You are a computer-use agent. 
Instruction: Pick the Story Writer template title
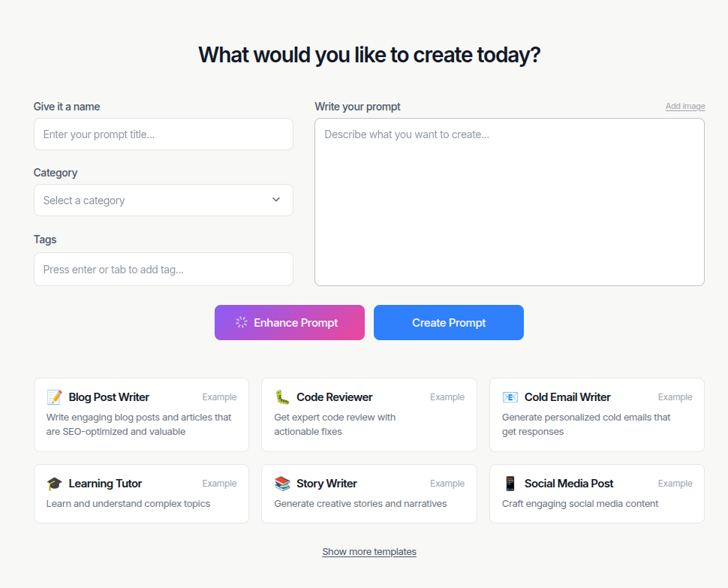tap(326, 484)
